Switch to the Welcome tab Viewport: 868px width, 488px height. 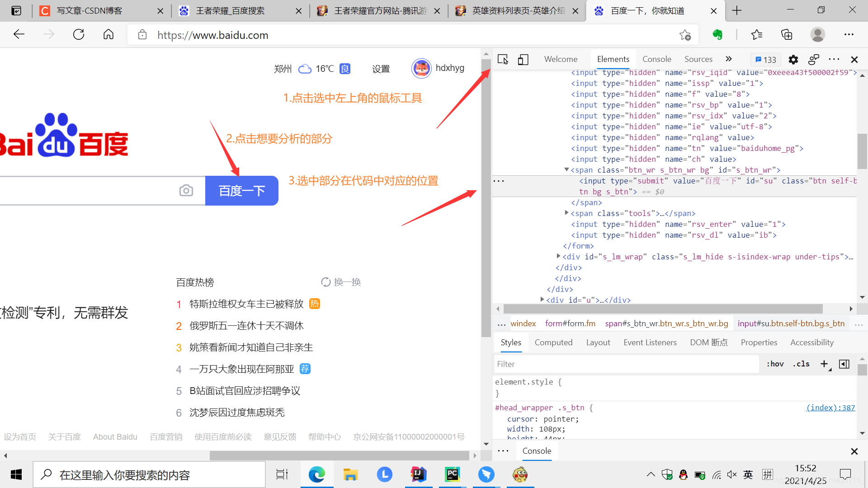(561, 59)
